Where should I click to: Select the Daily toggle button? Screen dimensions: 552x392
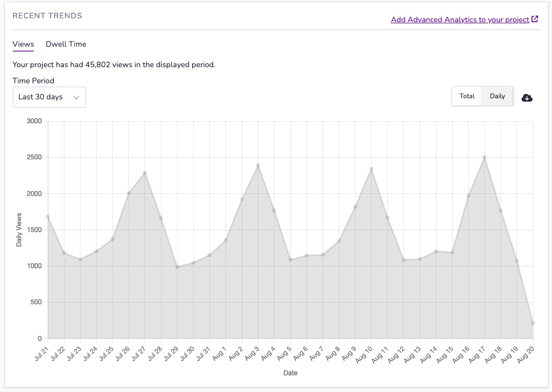[497, 96]
